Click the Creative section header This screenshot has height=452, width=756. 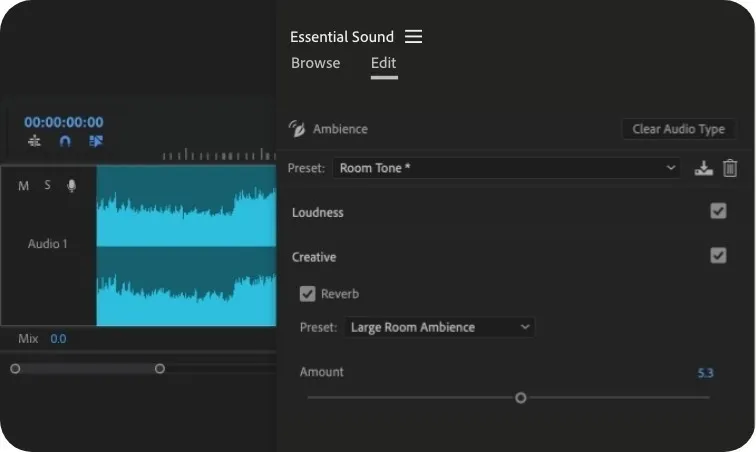click(x=314, y=257)
